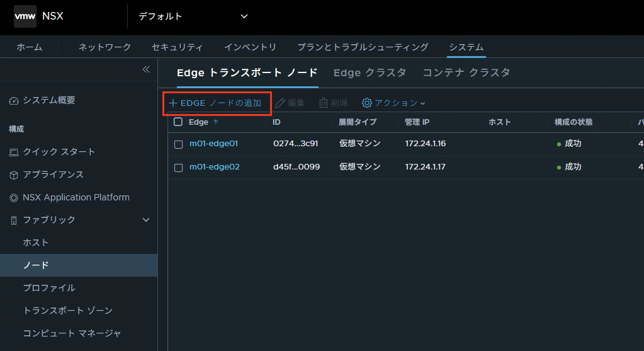This screenshot has width=644, height=351.
Task: Click 成功 status for m01-edge02
Action: (572, 167)
